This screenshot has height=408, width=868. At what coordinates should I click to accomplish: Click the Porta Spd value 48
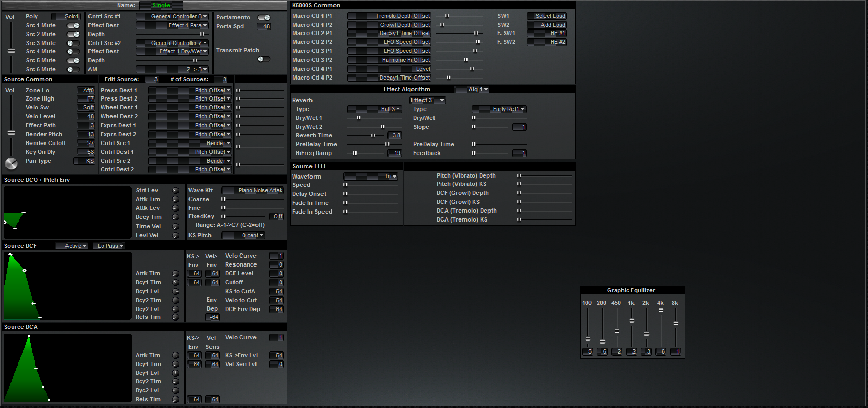point(264,27)
